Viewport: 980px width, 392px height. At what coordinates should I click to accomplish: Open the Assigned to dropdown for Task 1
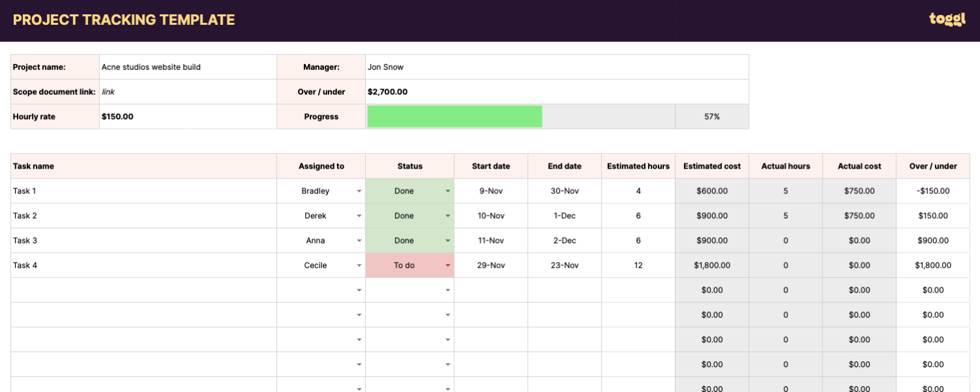(x=359, y=191)
